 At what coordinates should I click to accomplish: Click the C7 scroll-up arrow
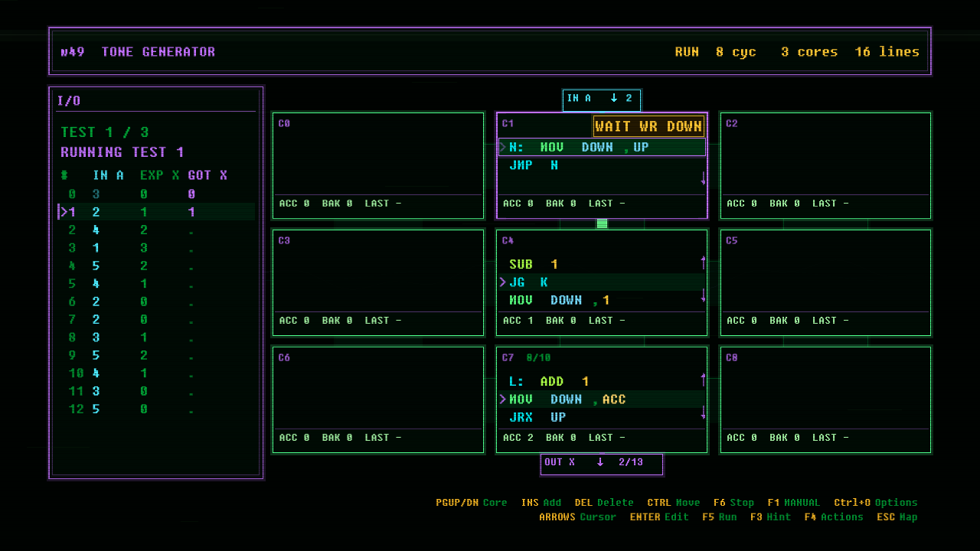point(704,380)
